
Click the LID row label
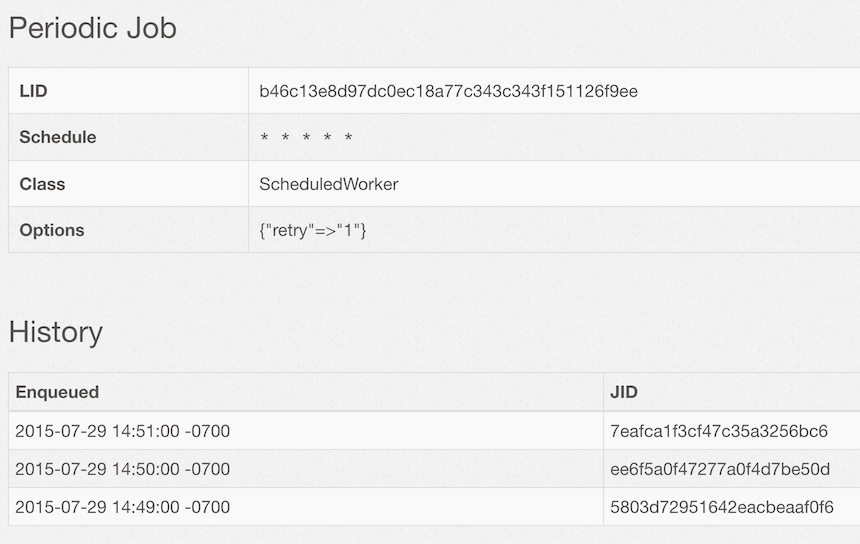point(33,91)
